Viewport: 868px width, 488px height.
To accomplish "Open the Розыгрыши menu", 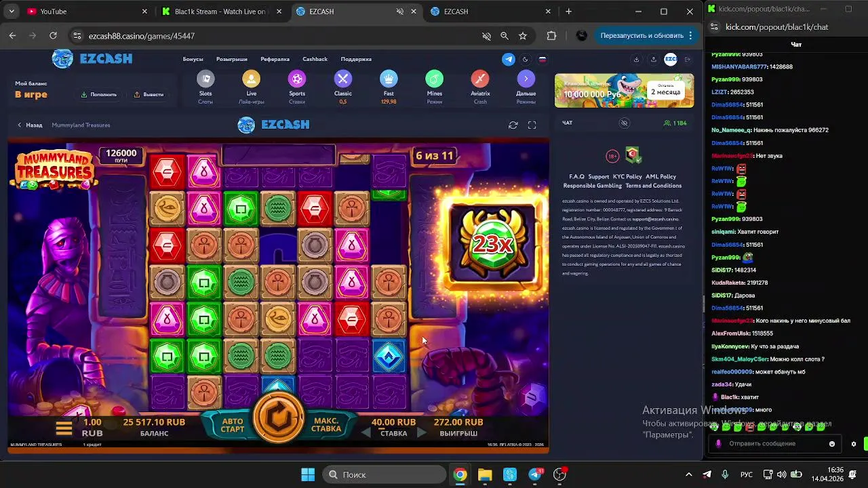I will click(x=232, y=59).
